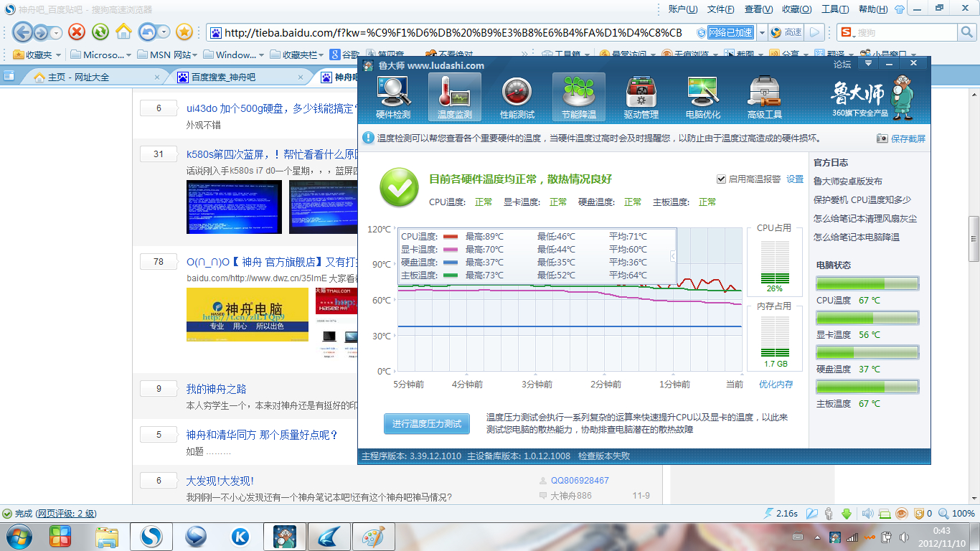This screenshot has width=980, height=551.
Task: Click CPU温度 status bar in 电脑状态
Action: point(867,283)
